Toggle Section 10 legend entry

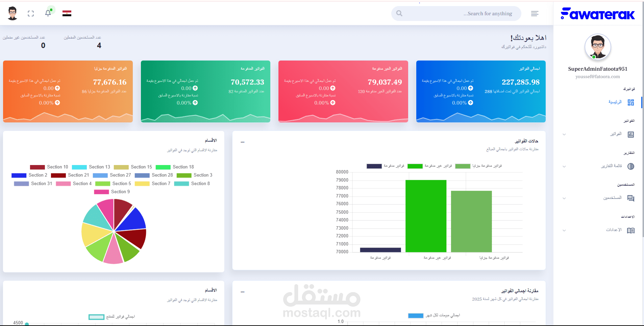point(49,167)
